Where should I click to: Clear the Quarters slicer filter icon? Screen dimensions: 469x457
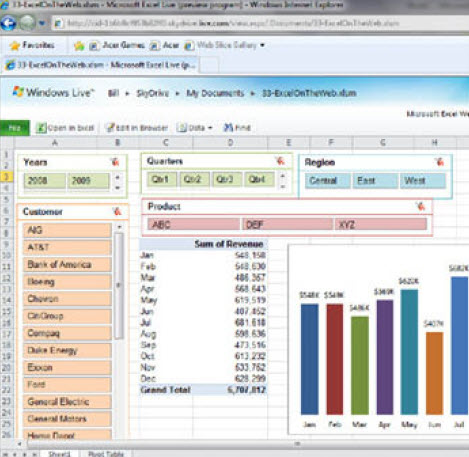(281, 161)
